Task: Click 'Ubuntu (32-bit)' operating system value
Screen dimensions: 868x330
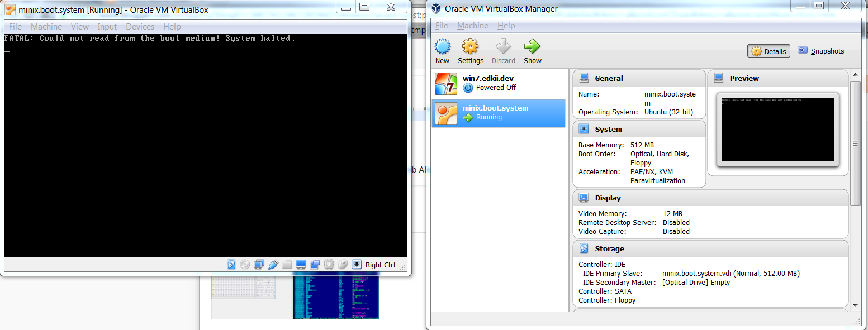Action: (x=668, y=112)
